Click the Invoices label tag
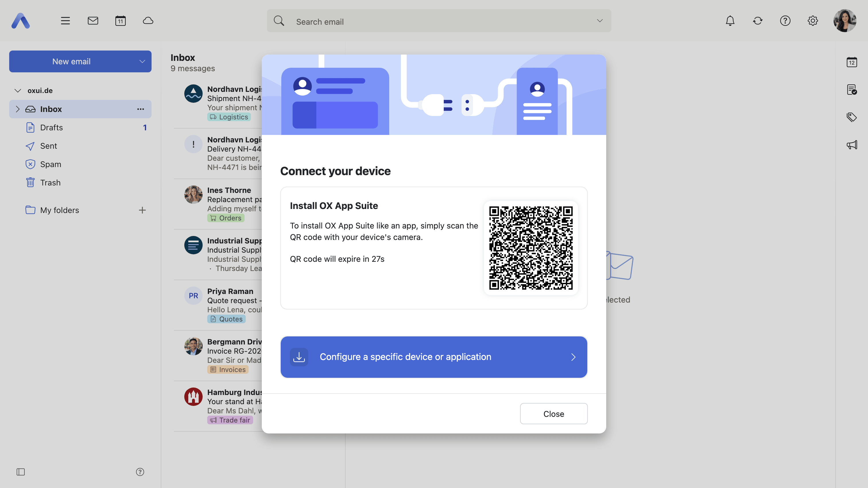The image size is (868, 488). tap(228, 370)
